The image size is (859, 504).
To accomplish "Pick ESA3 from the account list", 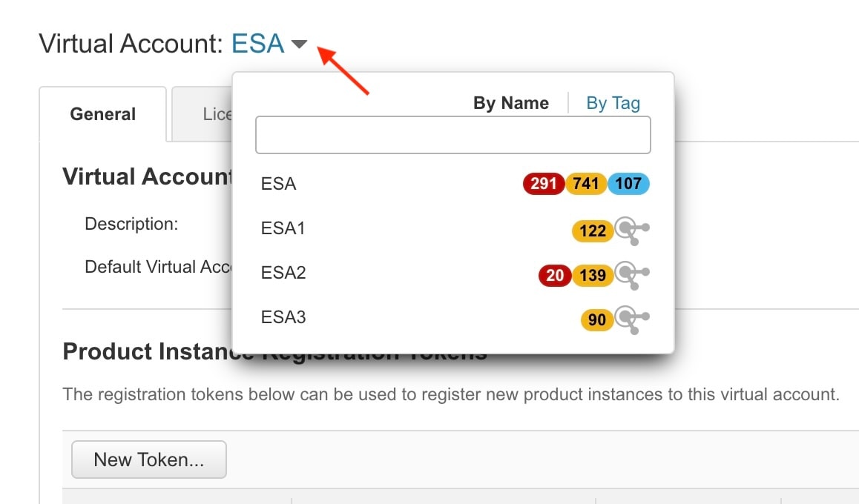I will (283, 317).
